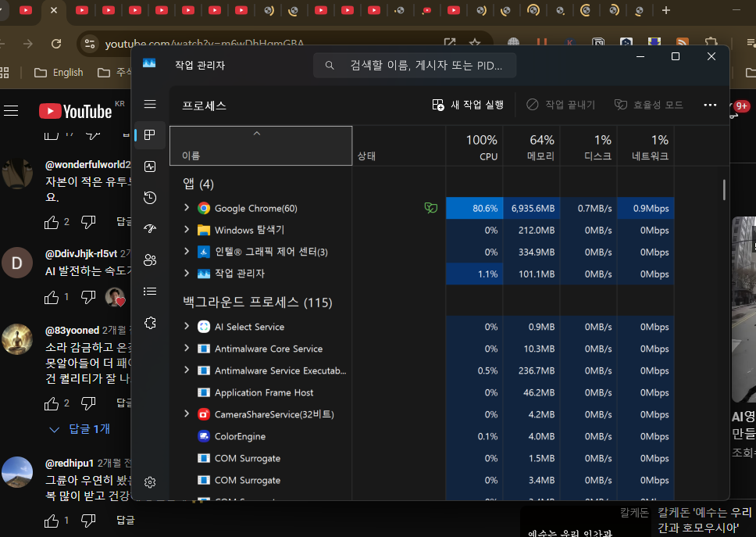Viewport: 756px width, 537px height.
Task: Click Chrome site info icon in address bar
Action: [x=90, y=44]
